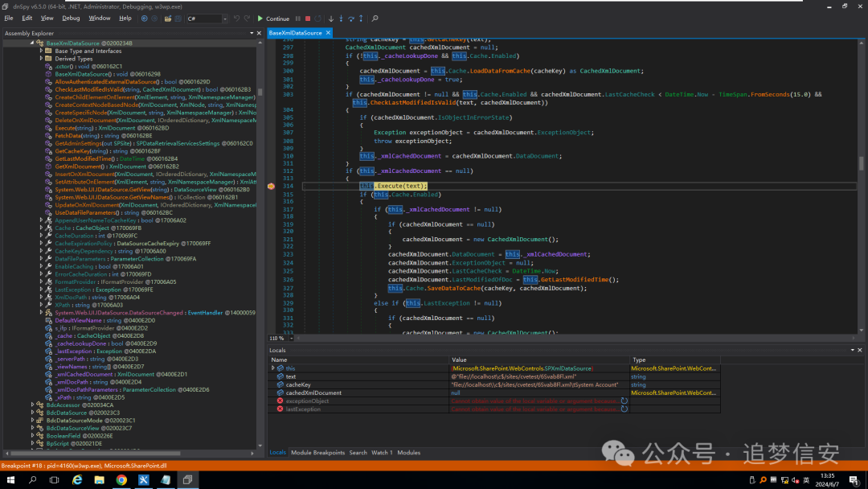Viewport: 868px width, 489px height.
Task: Click the Redo icon
Action: pyautogui.click(x=247, y=18)
